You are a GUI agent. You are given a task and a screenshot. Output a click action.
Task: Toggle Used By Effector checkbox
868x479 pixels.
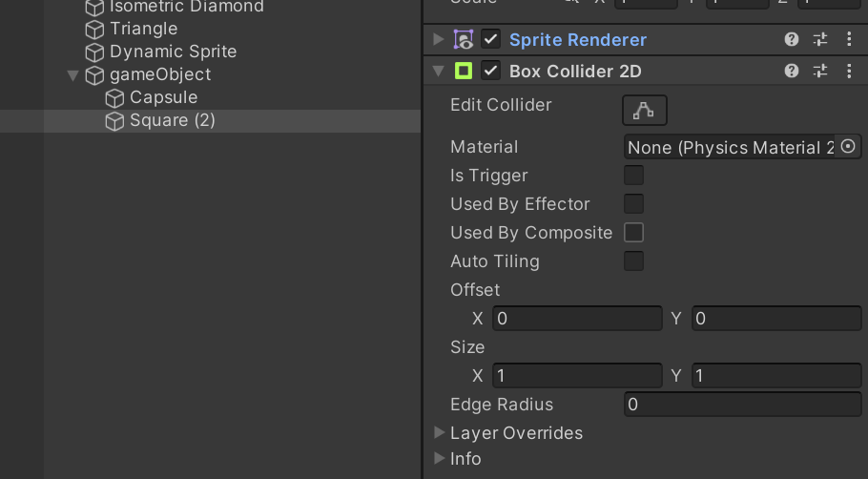tap(633, 204)
